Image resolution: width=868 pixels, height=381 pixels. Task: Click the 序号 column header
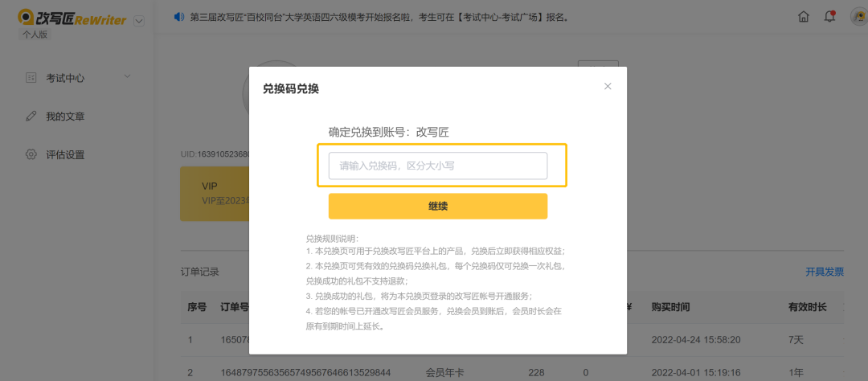[x=197, y=307]
